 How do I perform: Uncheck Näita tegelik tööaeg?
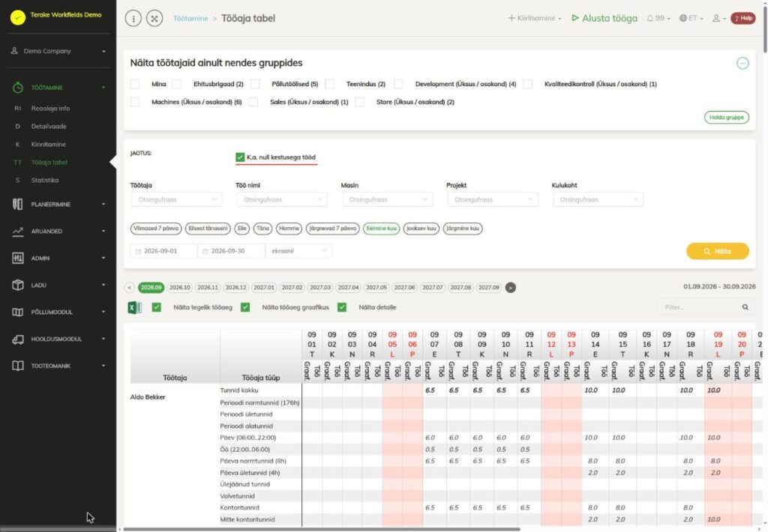pos(157,307)
